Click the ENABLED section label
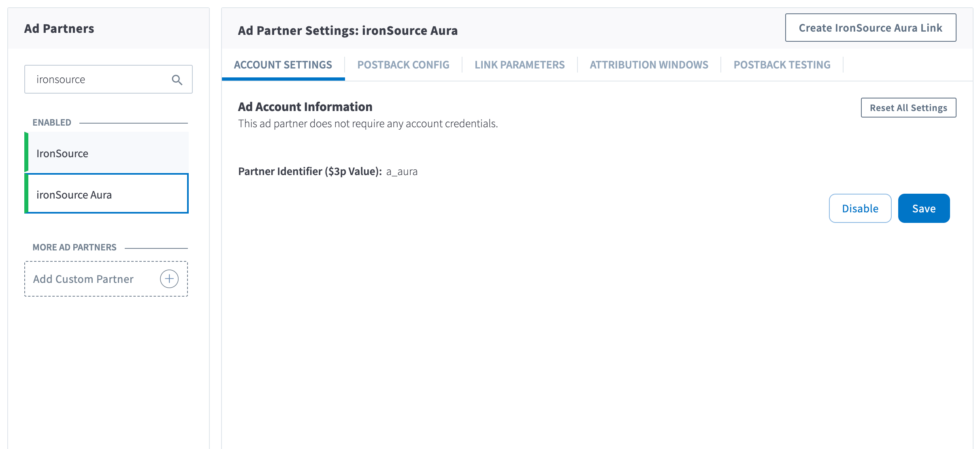 pyautogui.click(x=52, y=122)
